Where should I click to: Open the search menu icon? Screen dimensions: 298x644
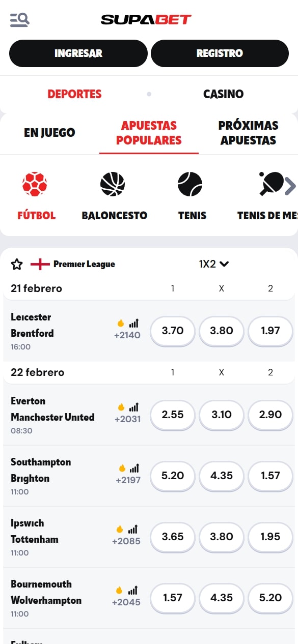tap(20, 19)
